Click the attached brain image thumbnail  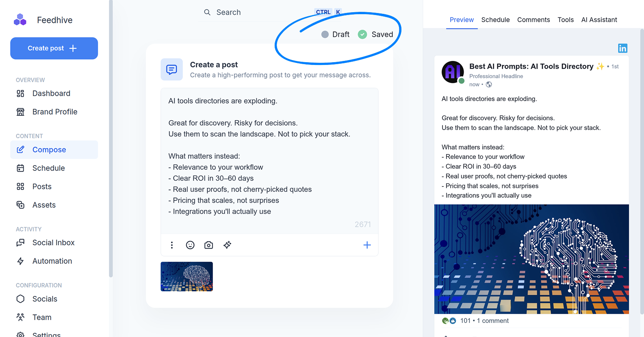pyautogui.click(x=186, y=277)
